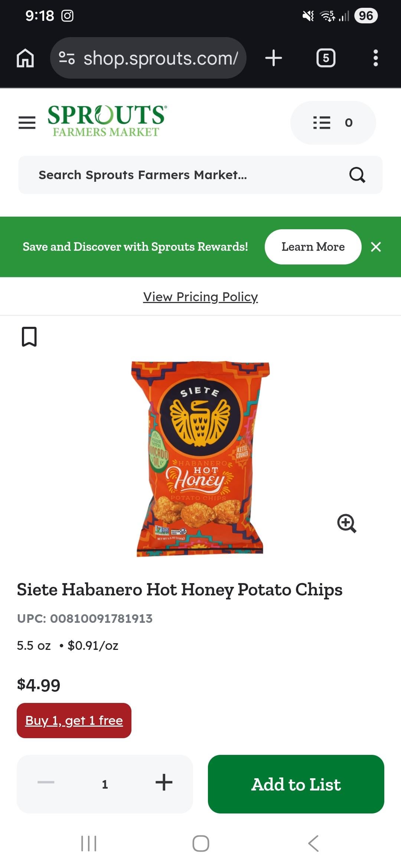The width and height of the screenshot is (401, 868).
Task: Zoom in on the product image
Action: [347, 523]
